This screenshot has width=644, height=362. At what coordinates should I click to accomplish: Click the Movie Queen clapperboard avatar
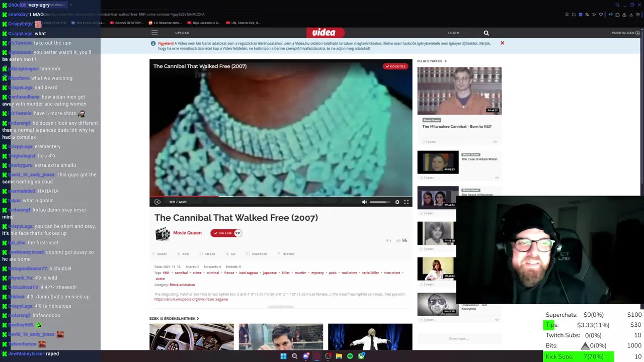point(163,234)
